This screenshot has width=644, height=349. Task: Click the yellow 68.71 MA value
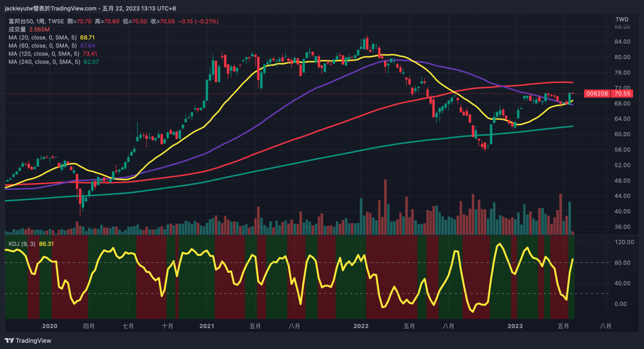87,37
